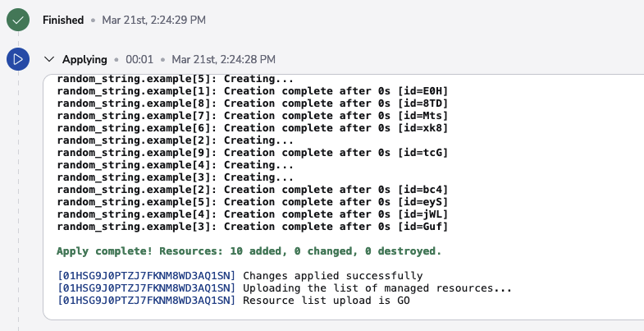Click the Applying stage label
Image resolution: width=644 pixels, height=331 pixels.
(x=85, y=59)
